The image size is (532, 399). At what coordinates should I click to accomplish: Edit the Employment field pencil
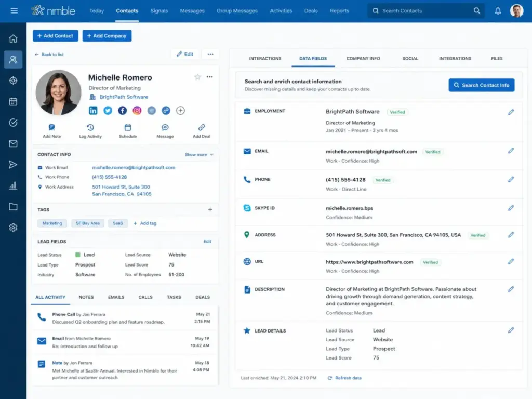click(511, 112)
